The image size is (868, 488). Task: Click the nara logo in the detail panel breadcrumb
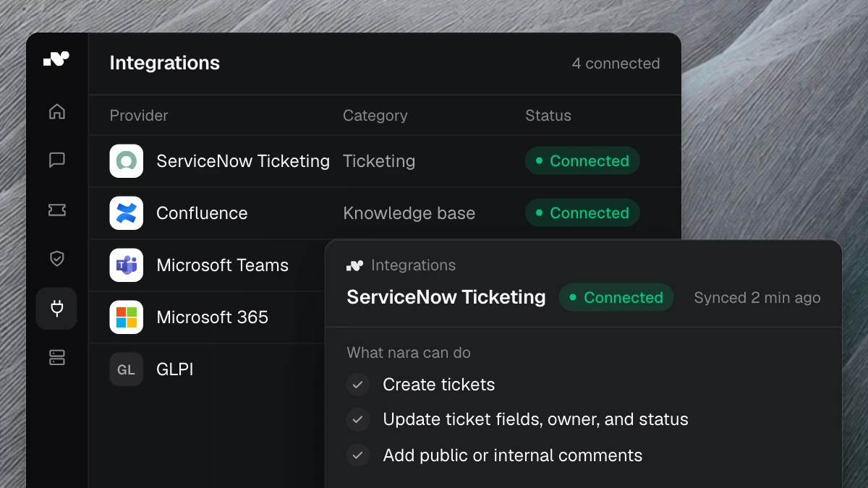(354, 265)
